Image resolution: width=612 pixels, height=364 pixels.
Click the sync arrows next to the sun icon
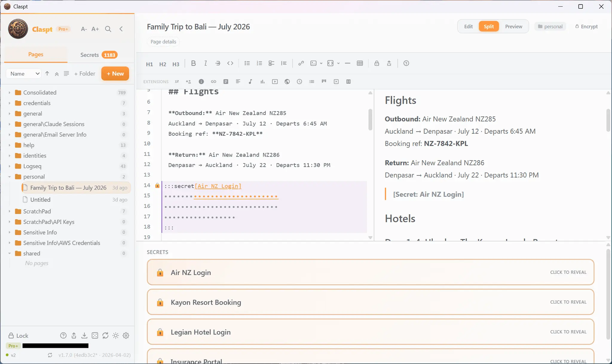tap(105, 336)
